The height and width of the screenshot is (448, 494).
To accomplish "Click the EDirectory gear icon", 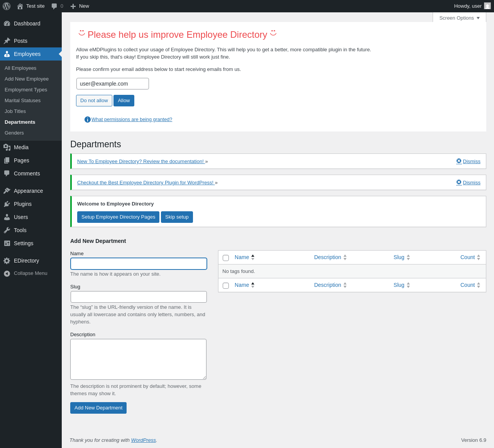I will pyautogui.click(x=7, y=261).
